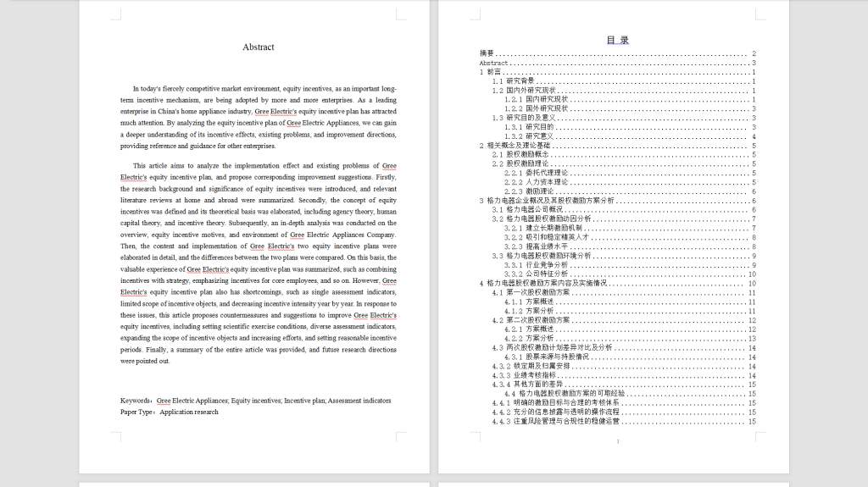Open the 'Abstract' contents entry

pyautogui.click(x=617, y=63)
